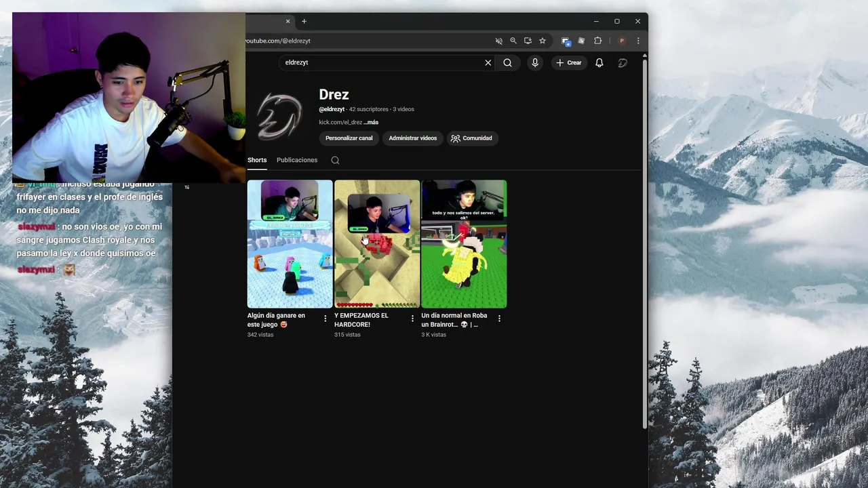Open Chrome three-dot menu
The width and height of the screenshot is (868, 488).
(x=637, y=41)
